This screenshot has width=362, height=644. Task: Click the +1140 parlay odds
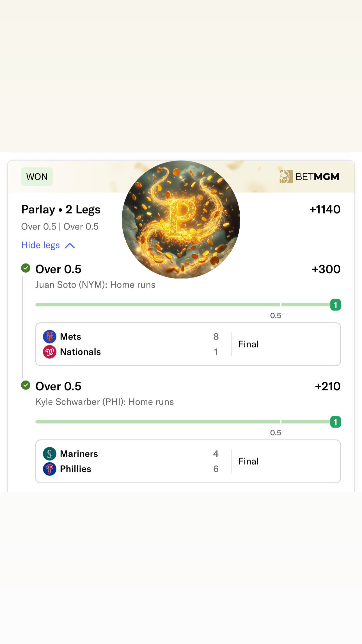[325, 210]
